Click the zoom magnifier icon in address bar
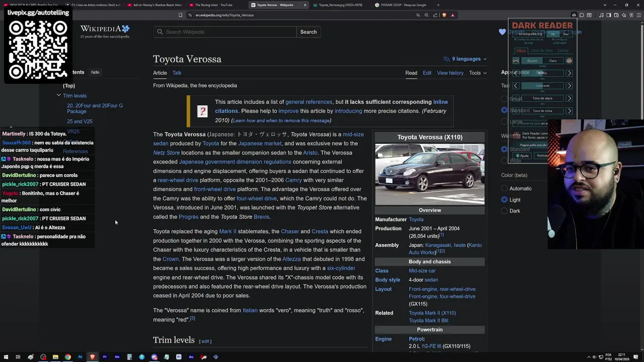 pyautogui.click(x=427, y=15)
